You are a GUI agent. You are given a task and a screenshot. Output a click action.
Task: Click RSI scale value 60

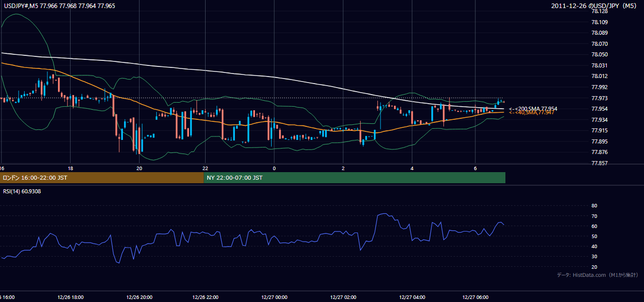[x=594, y=226]
